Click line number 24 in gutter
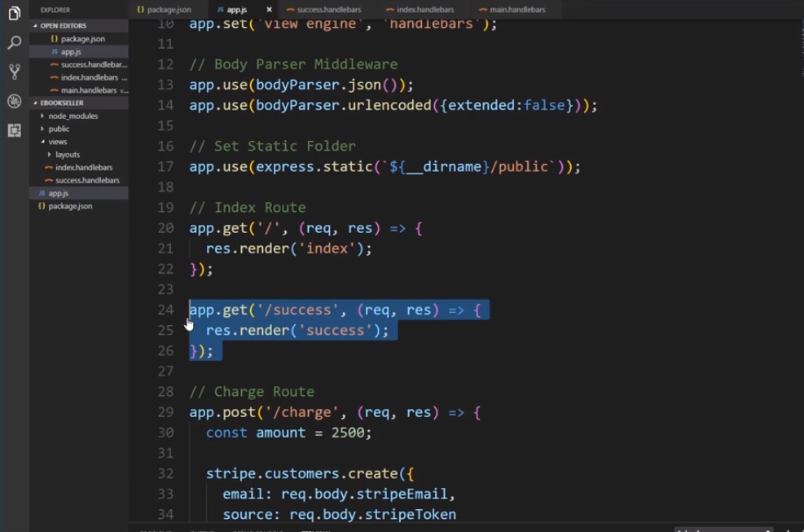The height and width of the screenshot is (532, 804). (x=165, y=310)
